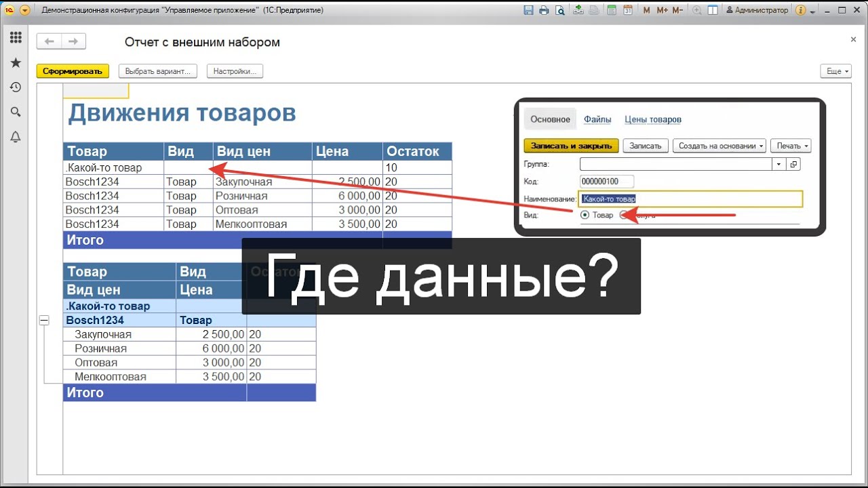The width and height of the screenshot is (868, 488).
Task: Click the window layout panels icon
Action: click(713, 10)
